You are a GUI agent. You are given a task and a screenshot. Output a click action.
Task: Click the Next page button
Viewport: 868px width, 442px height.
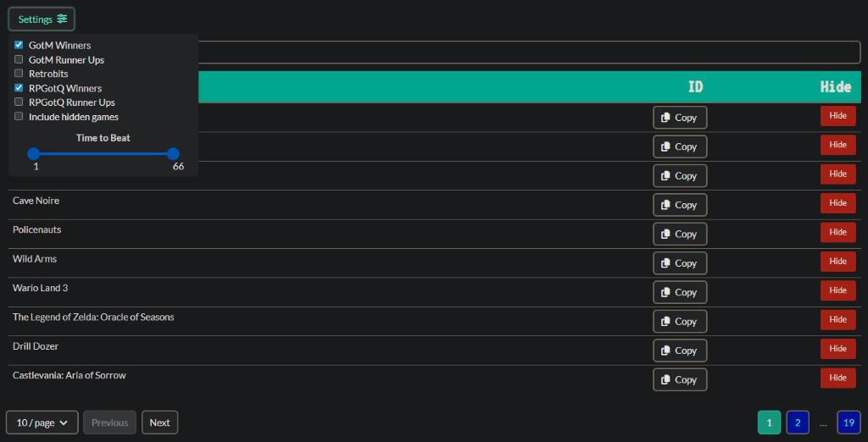[x=159, y=423]
